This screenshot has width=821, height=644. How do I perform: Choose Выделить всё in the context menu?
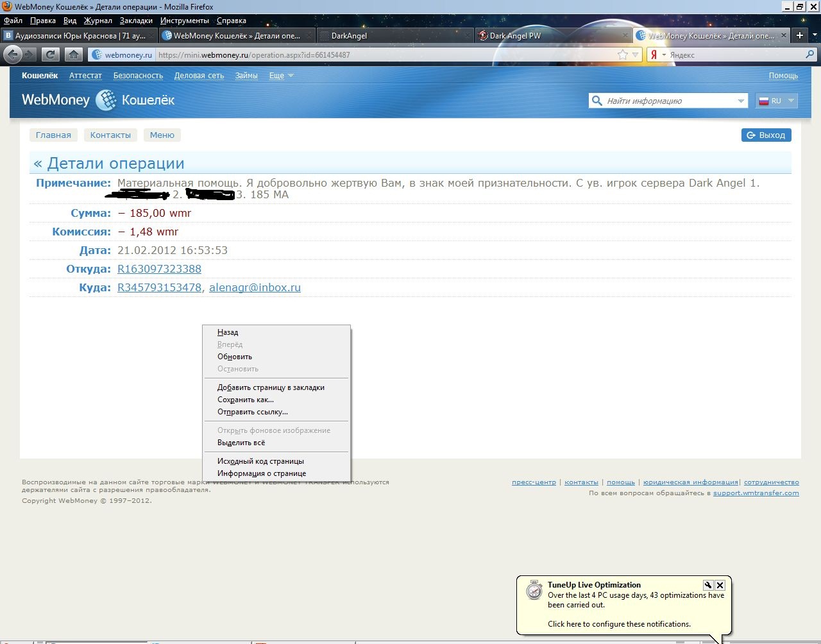276,443
